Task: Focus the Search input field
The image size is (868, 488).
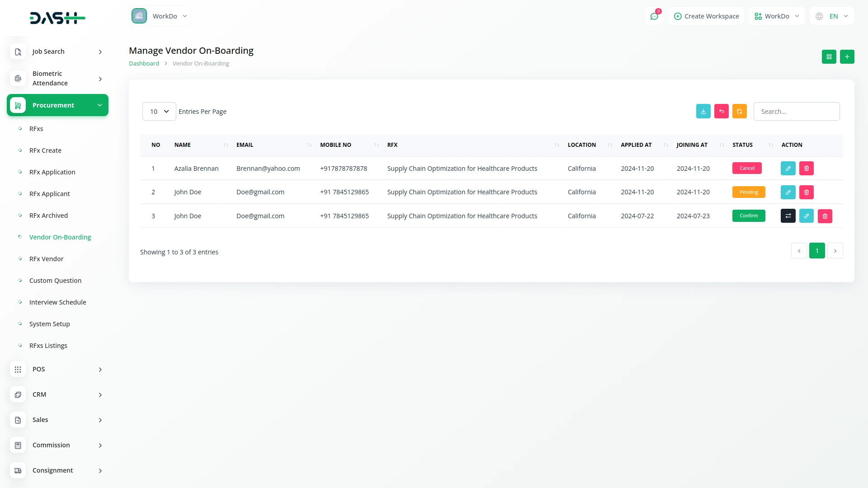Action: (x=797, y=111)
